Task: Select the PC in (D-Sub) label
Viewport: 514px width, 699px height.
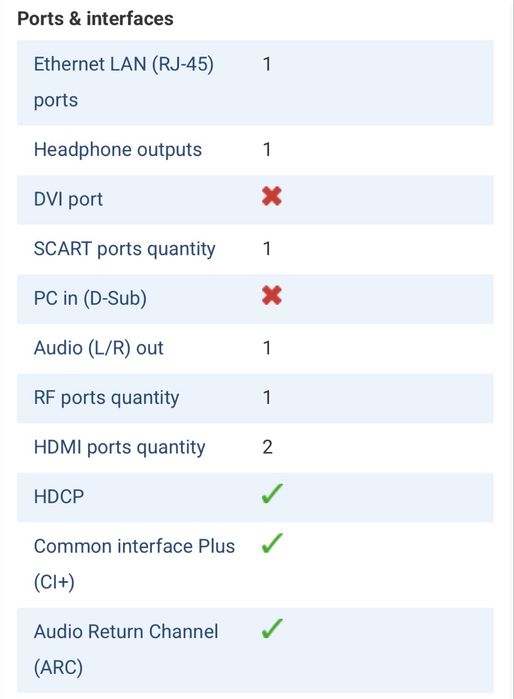Action: [90, 298]
